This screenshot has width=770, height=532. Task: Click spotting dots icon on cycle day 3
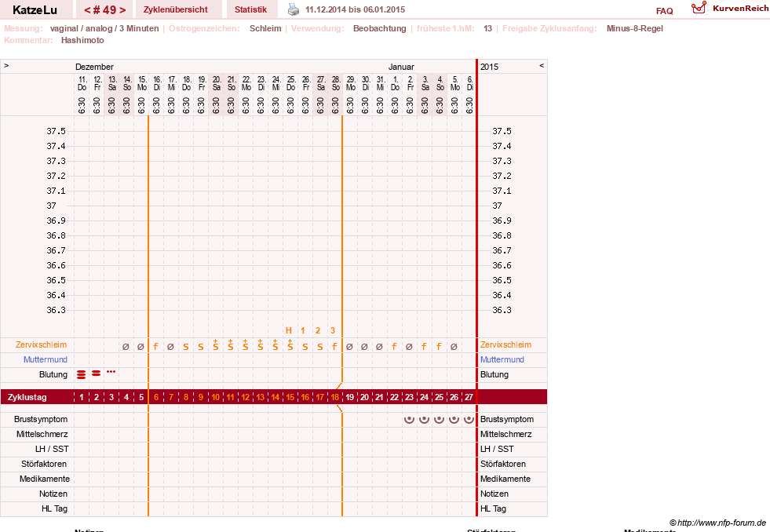111,371
